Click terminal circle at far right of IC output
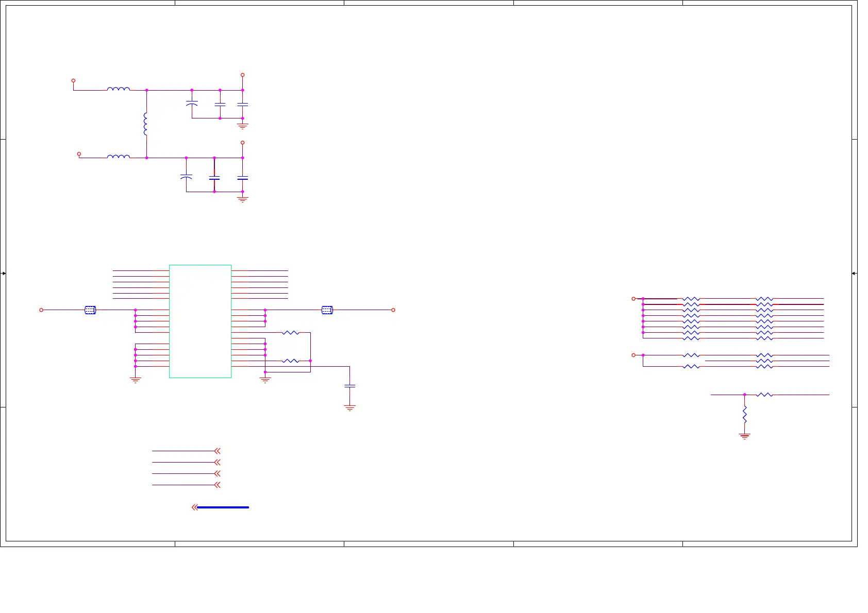 [x=393, y=310]
